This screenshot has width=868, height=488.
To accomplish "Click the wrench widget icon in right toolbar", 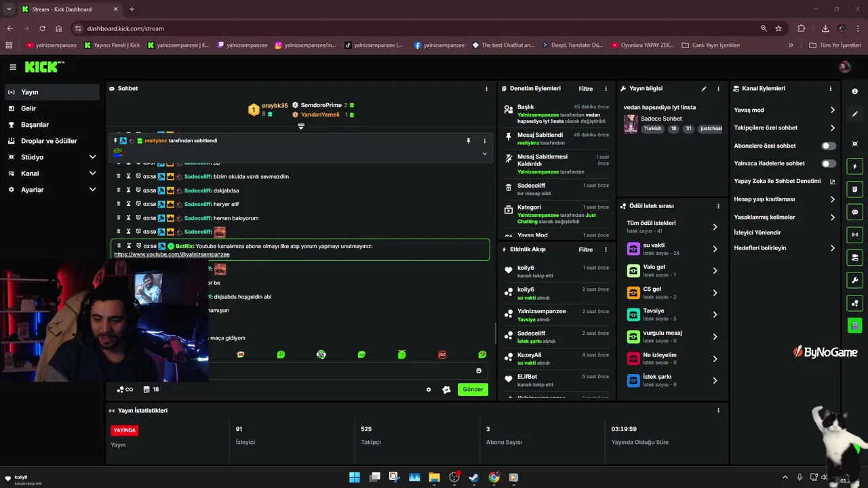I will (854, 281).
